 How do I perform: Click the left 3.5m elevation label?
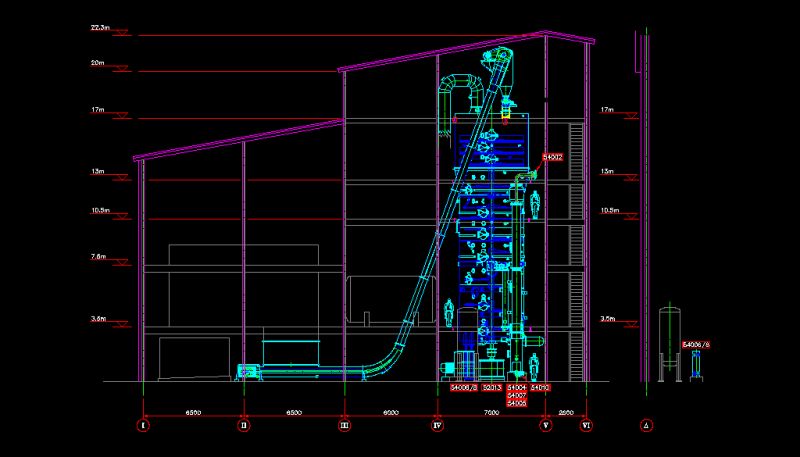(99, 319)
